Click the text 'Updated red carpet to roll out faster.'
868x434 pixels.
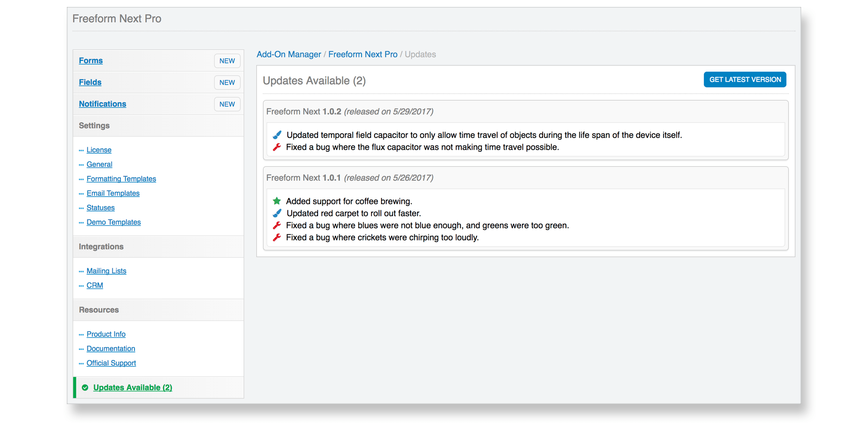coord(354,214)
